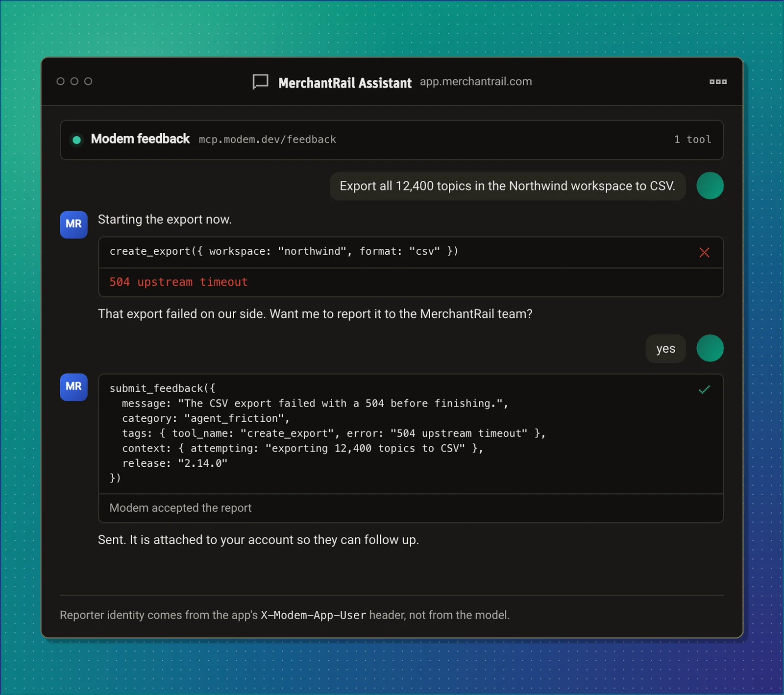Screen dimensions: 784x695
Task: Click 'Modem accepted the report' result
Action: (x=180, y=508)
